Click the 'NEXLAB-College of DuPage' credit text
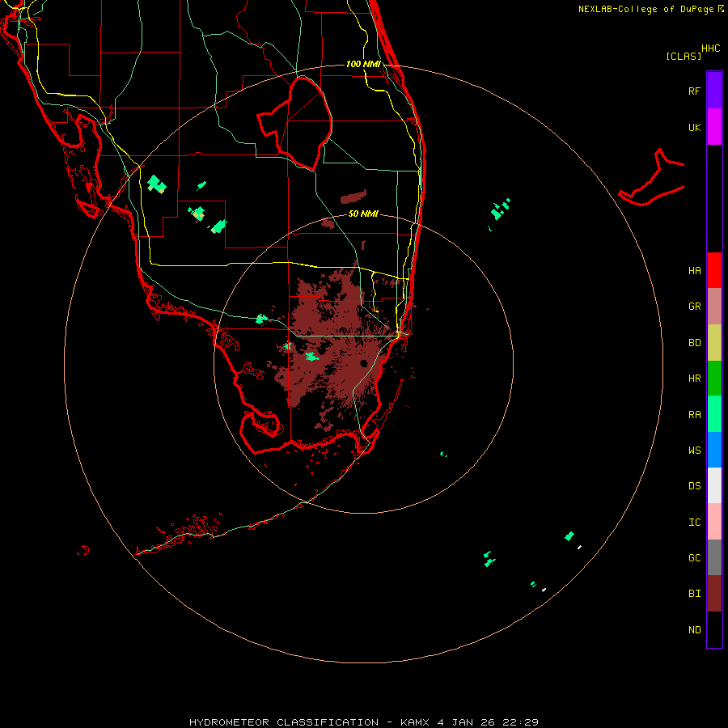Image resolution: width=728 pixels, height=728 pixels. 645,9
